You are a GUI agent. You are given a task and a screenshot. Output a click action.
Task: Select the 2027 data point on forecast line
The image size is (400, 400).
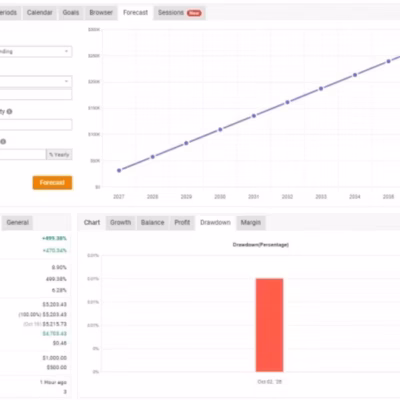pos(119,170)
